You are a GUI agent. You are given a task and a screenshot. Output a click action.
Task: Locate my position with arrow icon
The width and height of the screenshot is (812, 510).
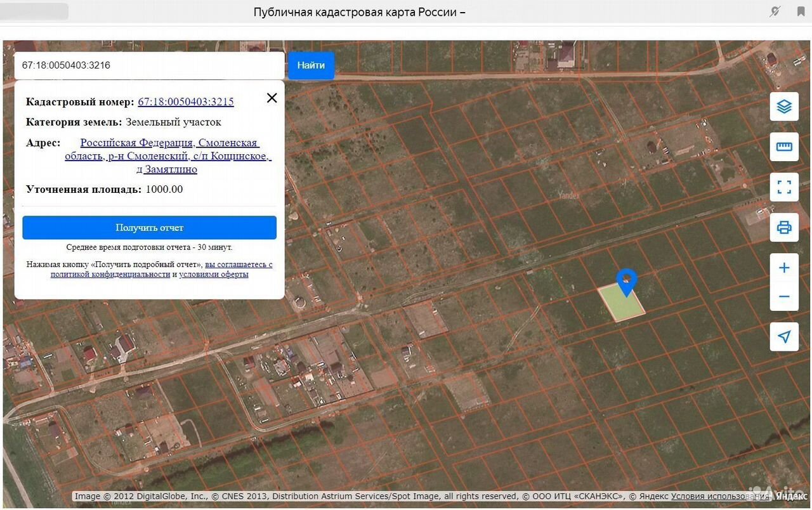[784, 336]
